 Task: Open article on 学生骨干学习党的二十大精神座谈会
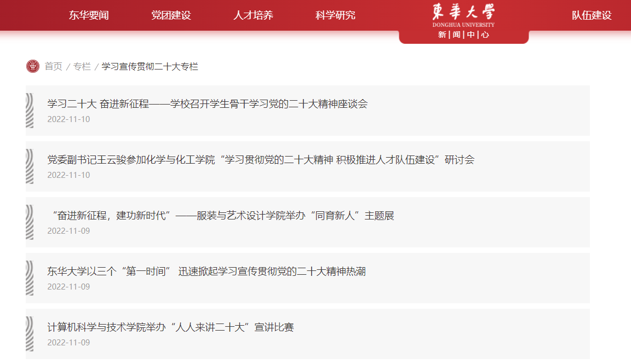tap(207, 103)
